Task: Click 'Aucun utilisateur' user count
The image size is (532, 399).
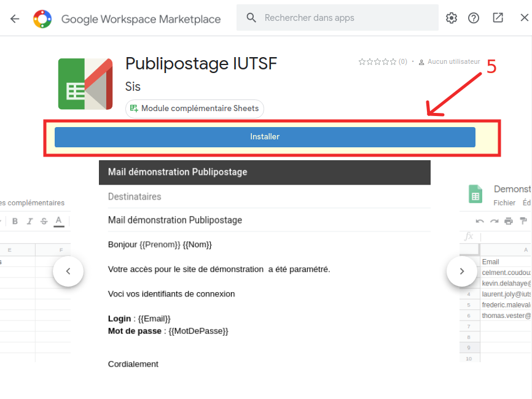Action: click(449, 62)
